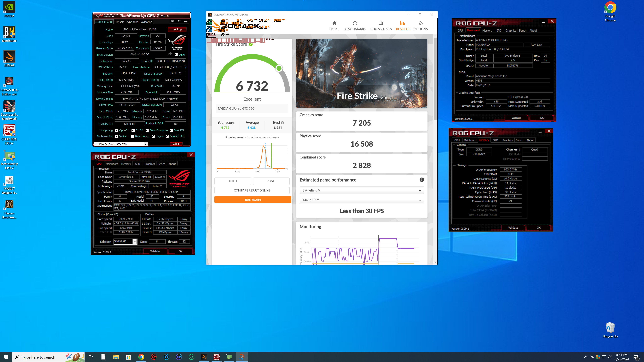The height and width of the screenshot is (362, 644).
Task: Click RUN AGAIN button in 3DMark
Action: 253,200
